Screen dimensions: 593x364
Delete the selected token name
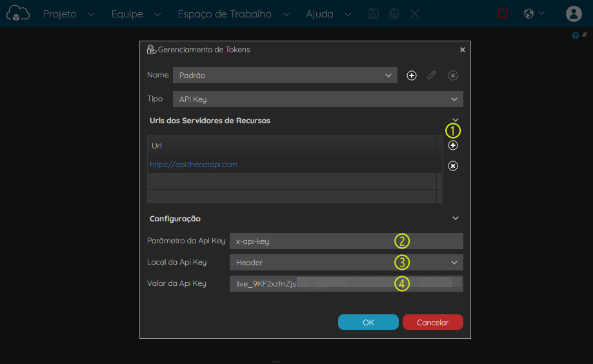pos(453,76)
